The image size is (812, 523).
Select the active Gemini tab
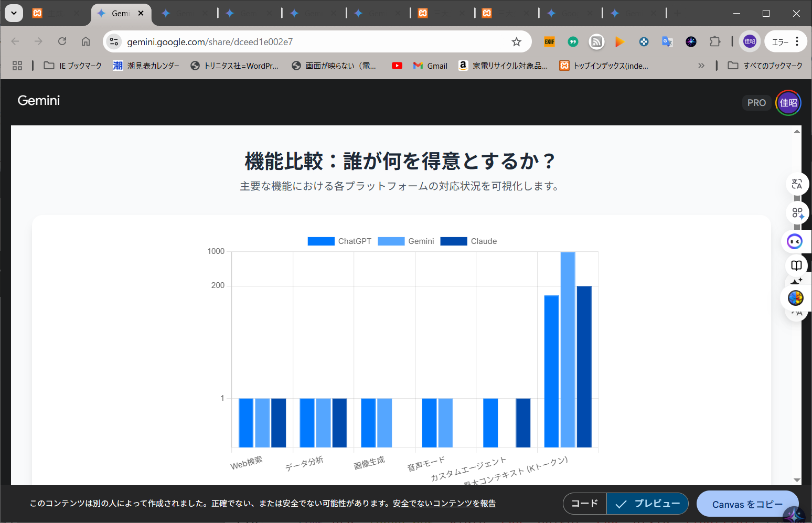121,14
